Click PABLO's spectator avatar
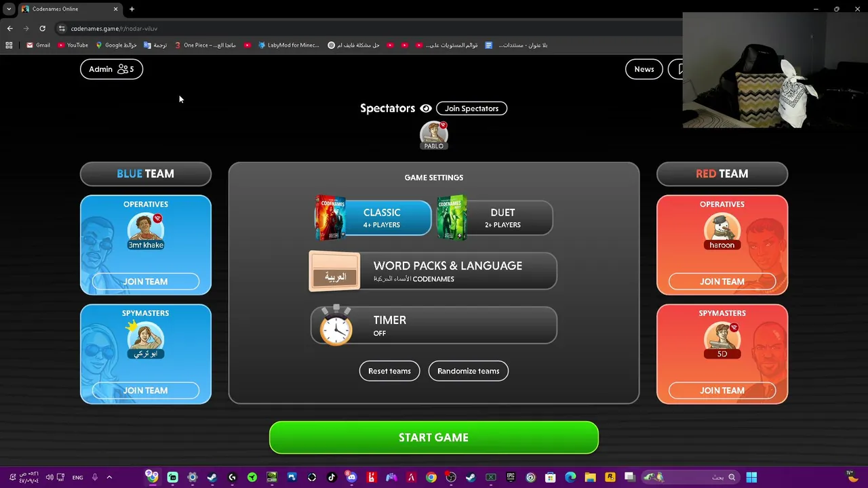Screen dimensions: 868x488 (433, 134)
